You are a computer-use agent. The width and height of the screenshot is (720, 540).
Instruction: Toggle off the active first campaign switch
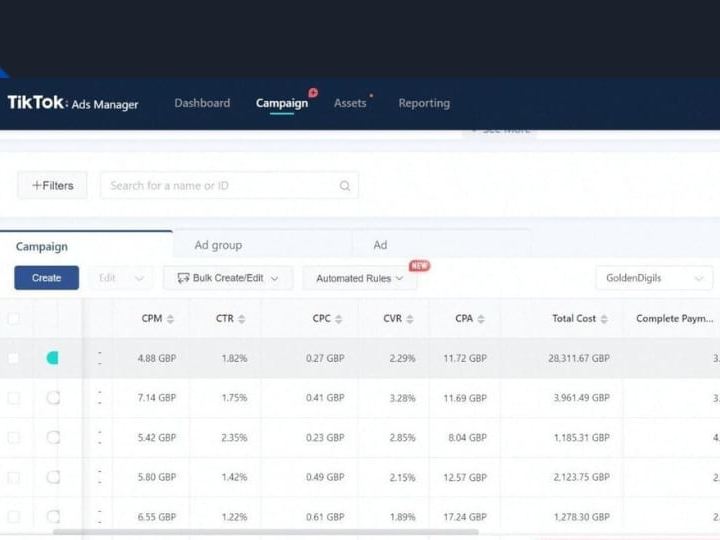(53, 358)
